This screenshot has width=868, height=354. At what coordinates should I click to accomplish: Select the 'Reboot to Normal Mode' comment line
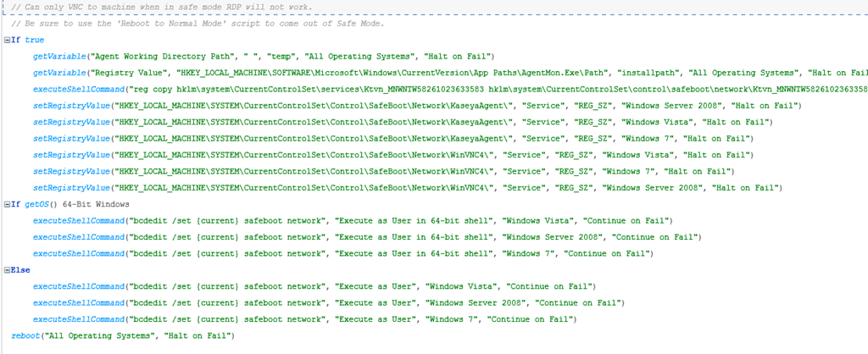[185, 24]
